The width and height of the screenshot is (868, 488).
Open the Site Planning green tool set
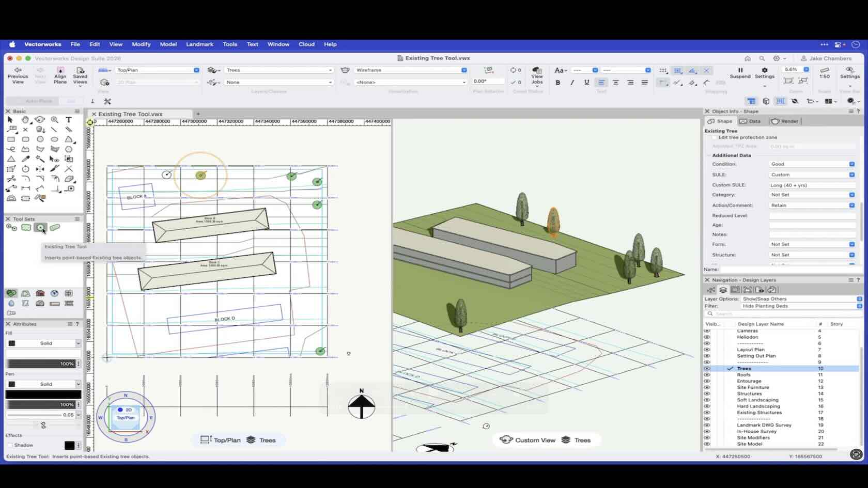pos(11,293)
